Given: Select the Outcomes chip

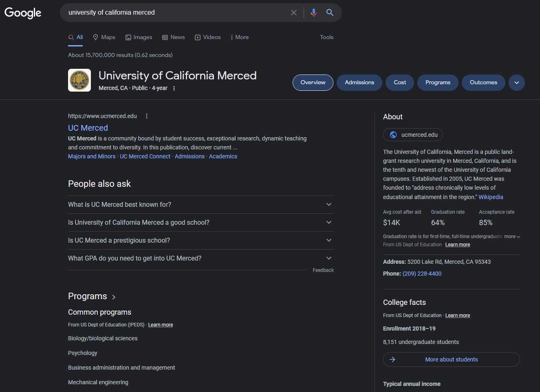Looking at the screenshot, I should point(483,83).
